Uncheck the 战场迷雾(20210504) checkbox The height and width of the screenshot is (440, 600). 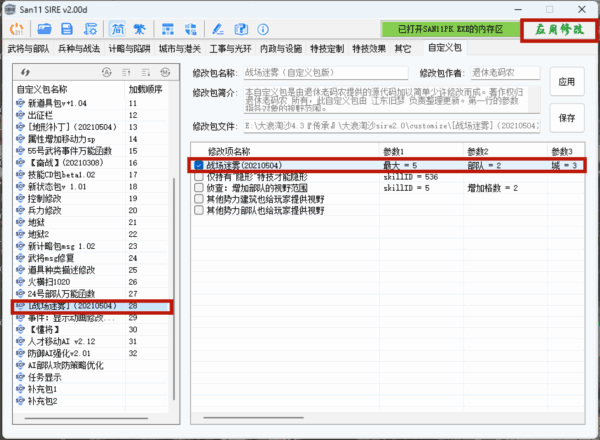point(199,165)
